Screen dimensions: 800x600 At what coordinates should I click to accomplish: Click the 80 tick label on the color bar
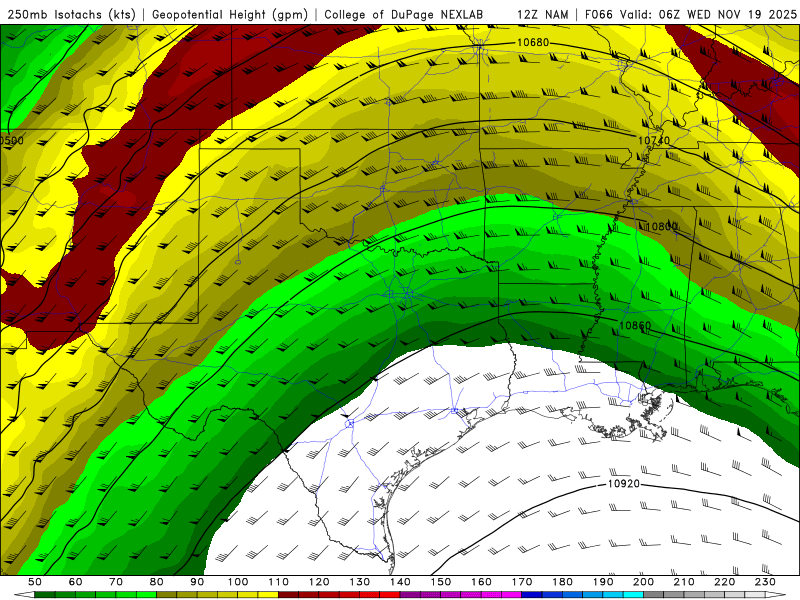coord(157,582)
